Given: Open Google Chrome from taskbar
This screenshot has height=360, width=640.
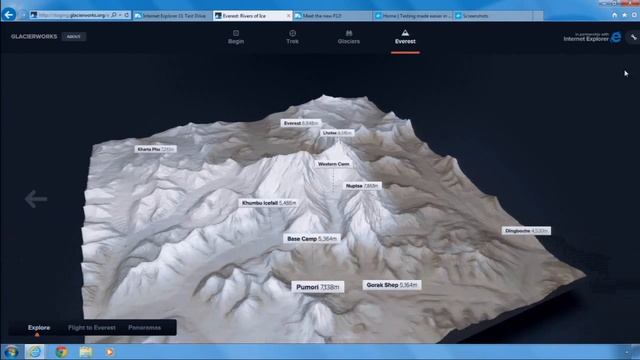Looking at the screenshot, I should coord(61,352).
